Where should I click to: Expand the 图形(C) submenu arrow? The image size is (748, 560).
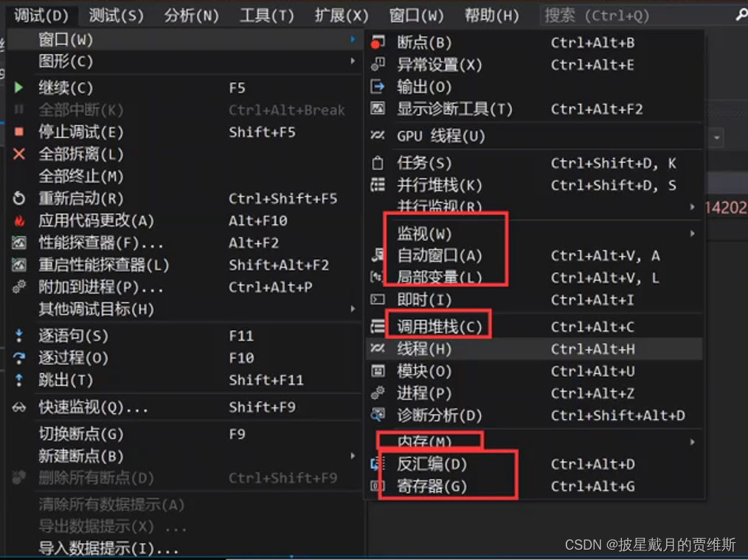[x=353, y=61]
